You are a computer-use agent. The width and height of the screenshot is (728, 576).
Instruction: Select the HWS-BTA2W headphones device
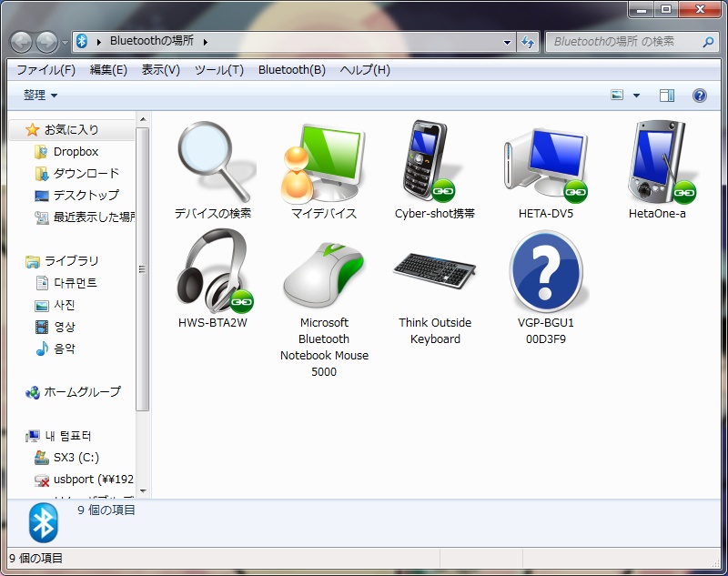click(214, 271)
